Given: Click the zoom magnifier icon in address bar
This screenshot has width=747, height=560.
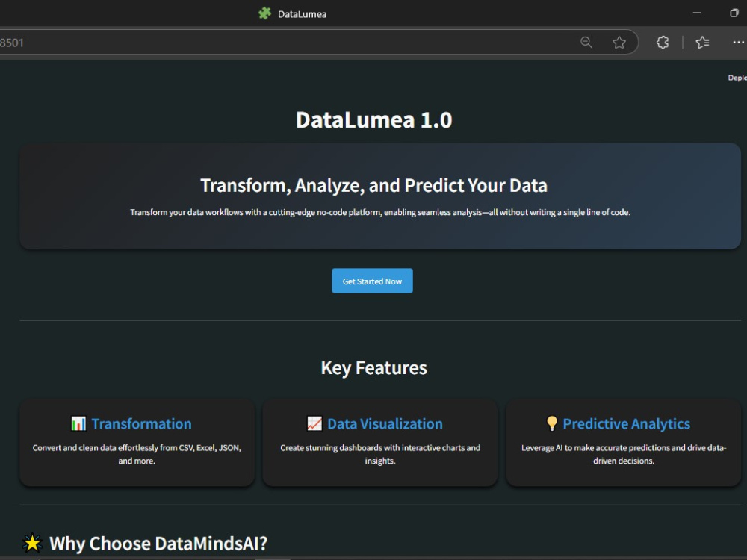Looking at the screenshot, I should click(x=586, y=43).
